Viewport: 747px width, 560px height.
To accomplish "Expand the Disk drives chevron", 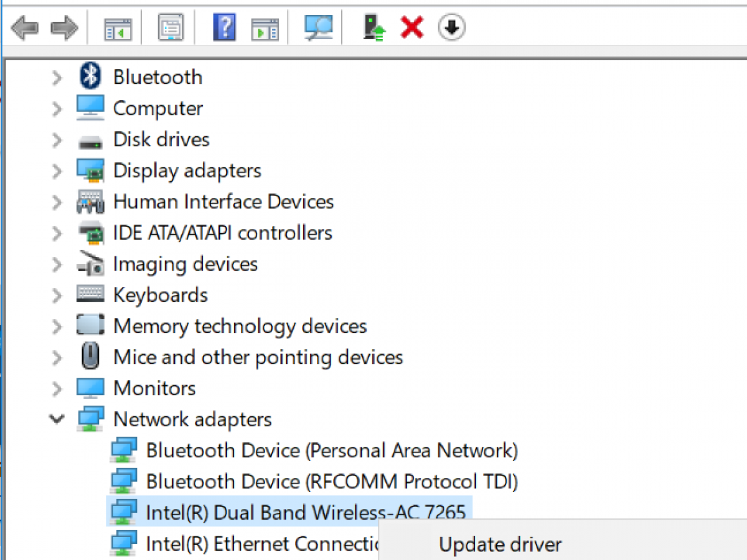I will [x=57, y=139].
